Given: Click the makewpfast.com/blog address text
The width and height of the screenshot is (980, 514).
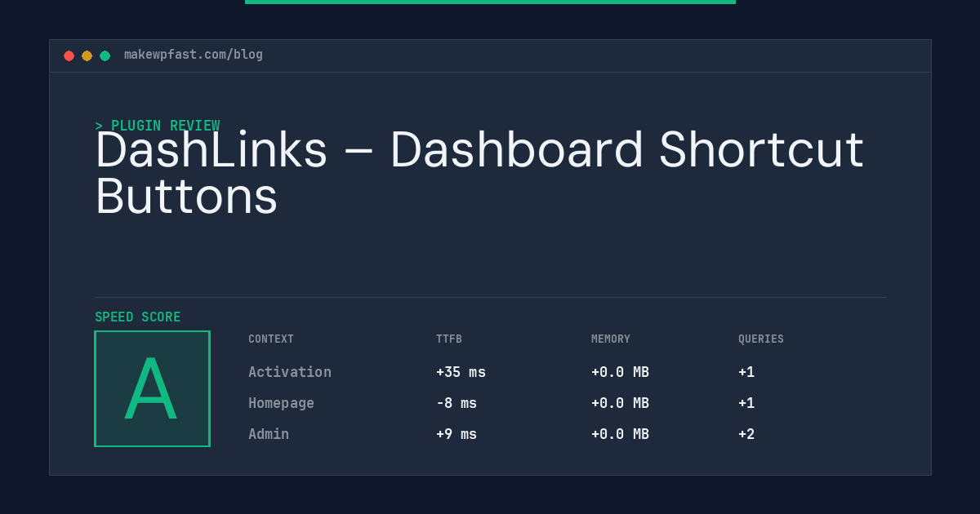Looking at the screenshot, I should (194, 55).
